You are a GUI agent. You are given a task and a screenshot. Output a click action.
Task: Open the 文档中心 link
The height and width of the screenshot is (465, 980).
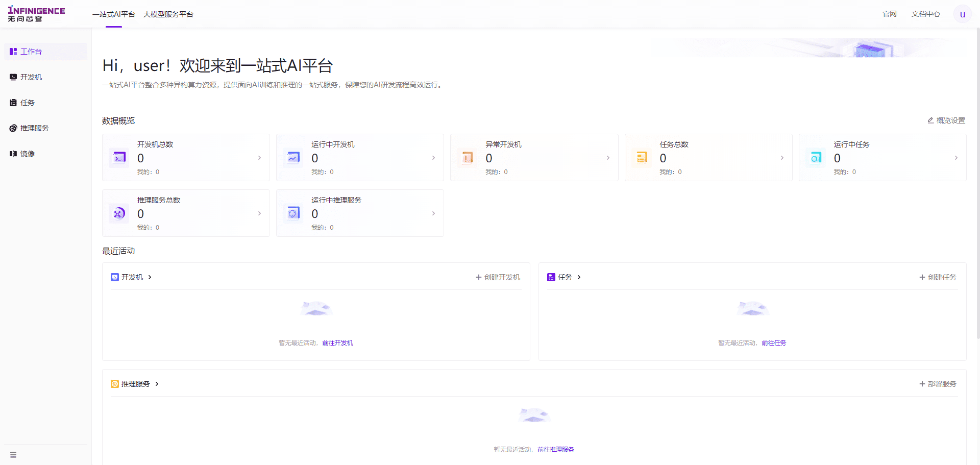pos(926,14)
